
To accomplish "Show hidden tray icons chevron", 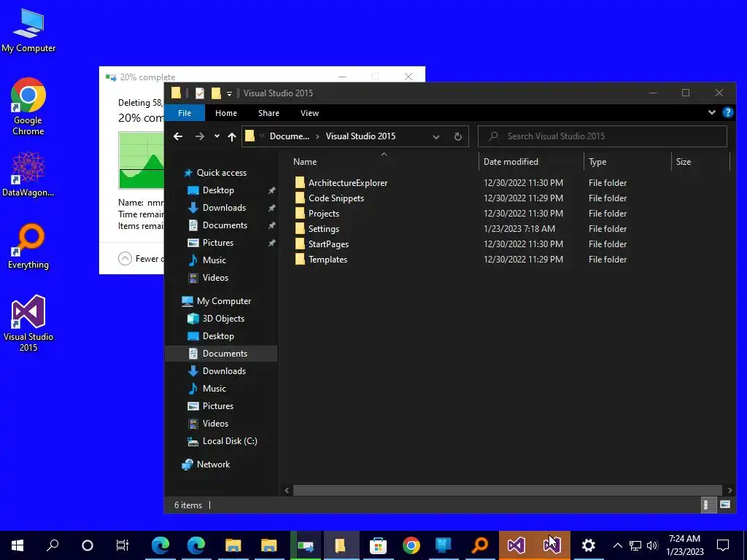I will (x=617, y=545).
